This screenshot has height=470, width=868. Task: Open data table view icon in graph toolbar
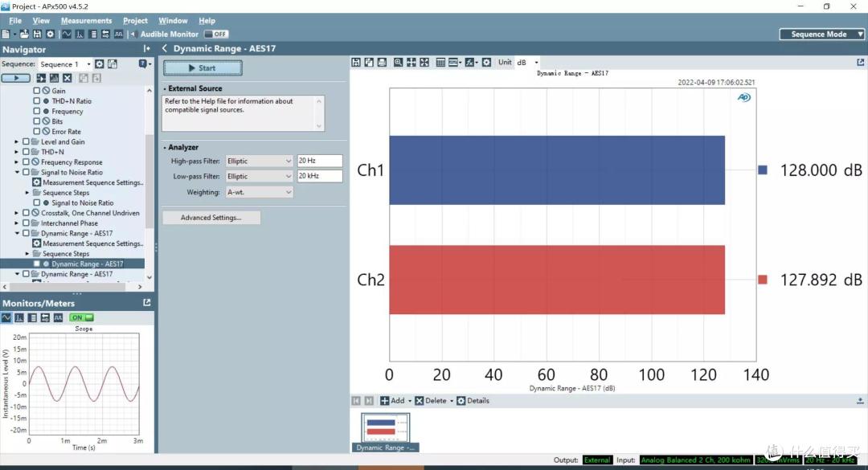pyautogui.click(x=440, y=63)
